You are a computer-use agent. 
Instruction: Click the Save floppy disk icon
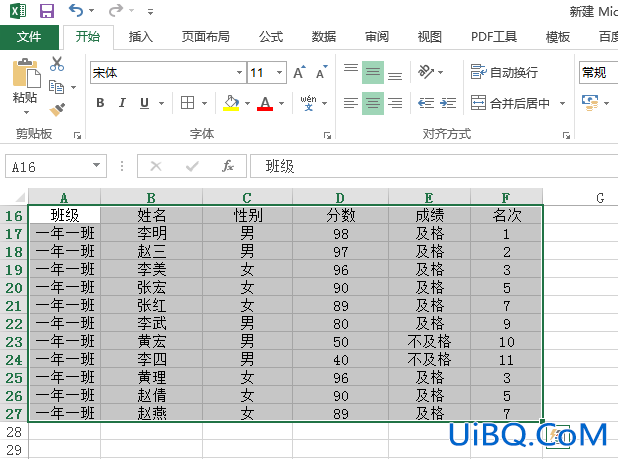[47, 11]
